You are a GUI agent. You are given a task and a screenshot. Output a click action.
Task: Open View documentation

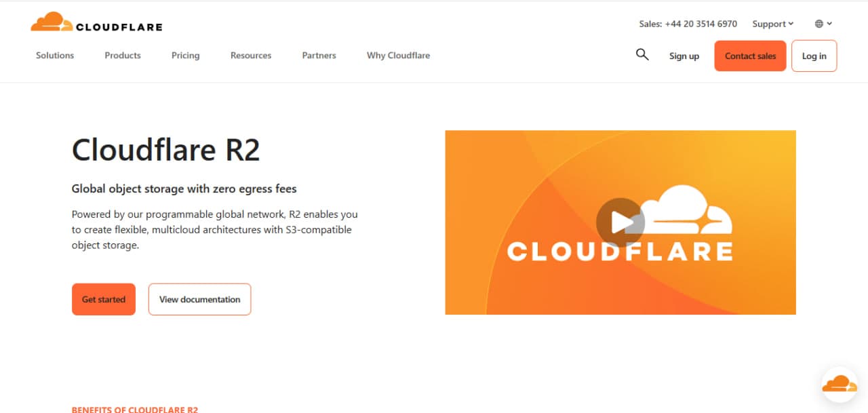coord(199,299)
